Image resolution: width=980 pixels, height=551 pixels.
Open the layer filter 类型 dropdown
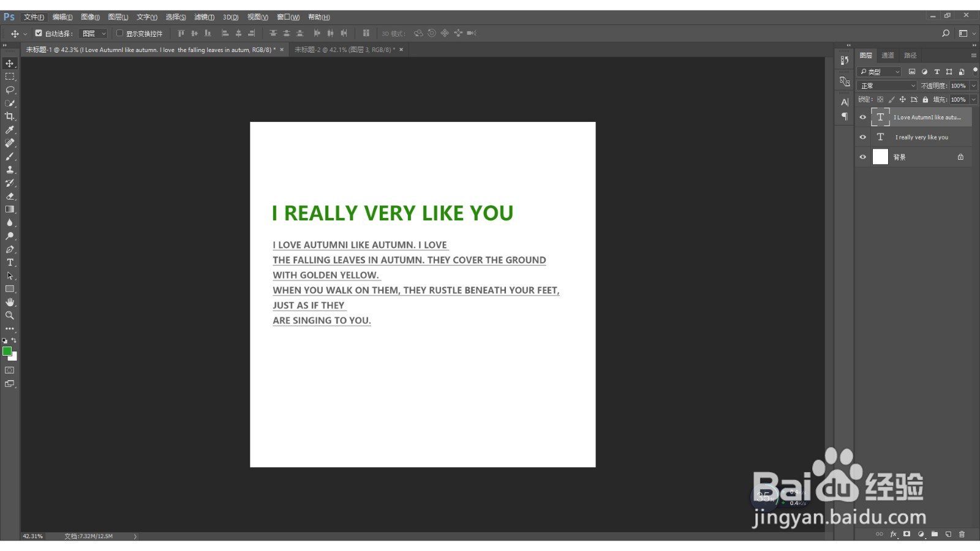880,72
